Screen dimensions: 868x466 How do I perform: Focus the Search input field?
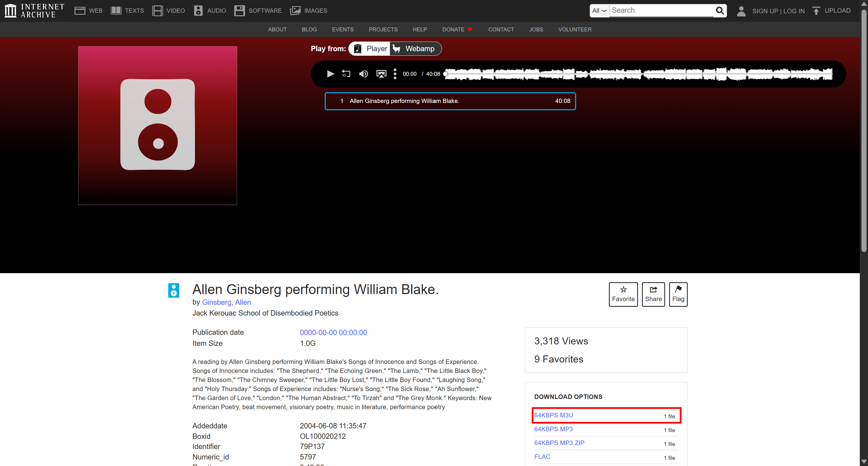[661, 10]
